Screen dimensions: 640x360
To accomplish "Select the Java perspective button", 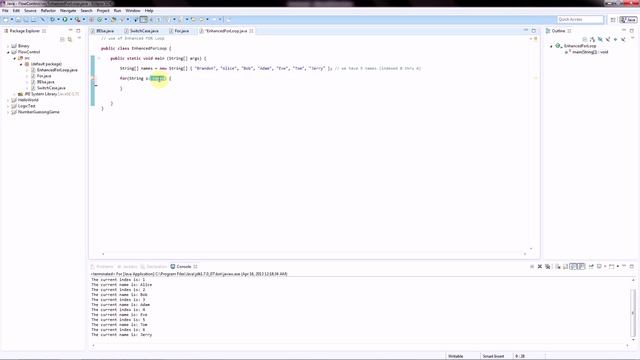I will 628,20.
